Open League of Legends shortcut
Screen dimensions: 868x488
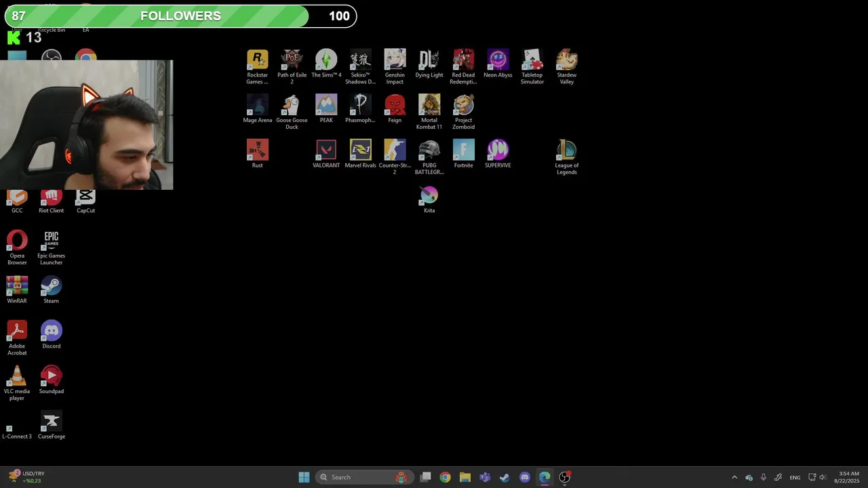(567, 157)
